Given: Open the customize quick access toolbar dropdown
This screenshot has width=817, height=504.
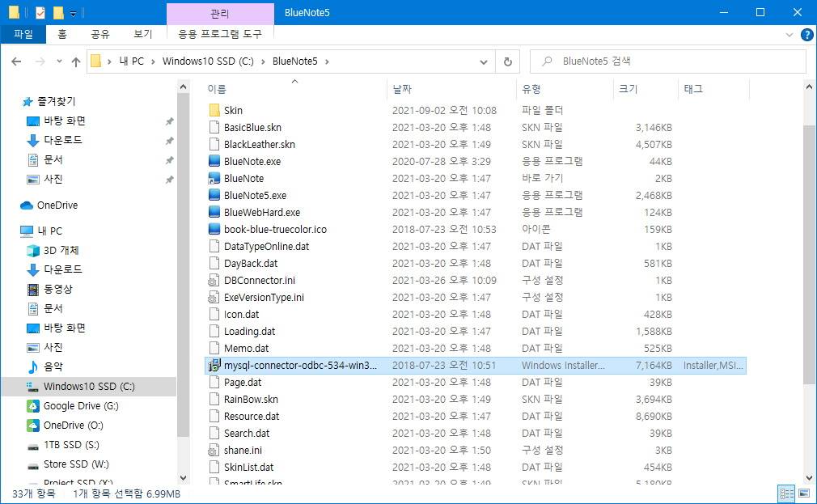Looking at the screenshot, I should [x=73, y=14].
